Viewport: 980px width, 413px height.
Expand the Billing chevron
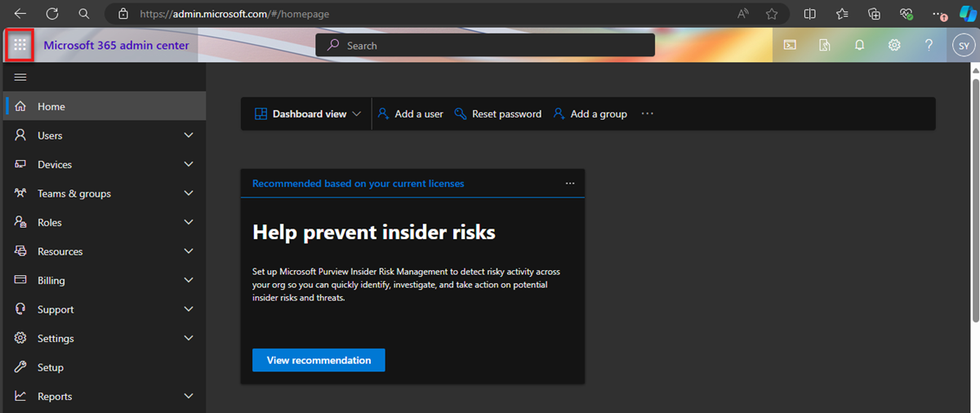pos(189,280)
